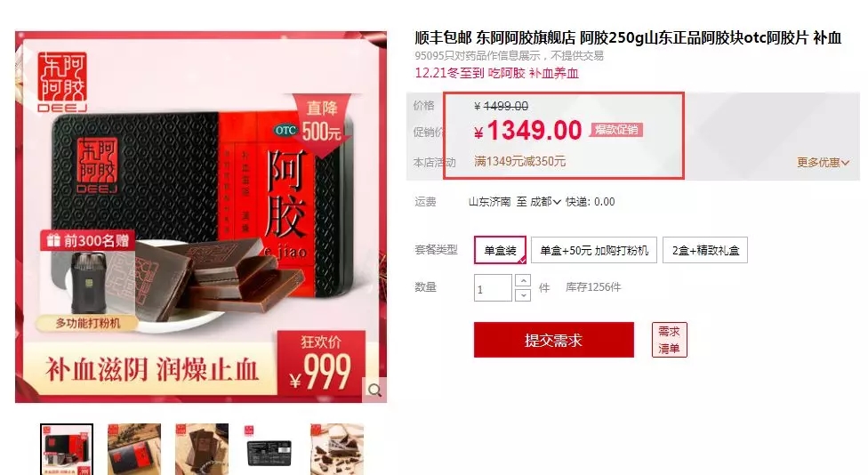The height and width of the screenshot is (475, 868).
Task: Open the 需求清单 button
Action: (670, 340)
